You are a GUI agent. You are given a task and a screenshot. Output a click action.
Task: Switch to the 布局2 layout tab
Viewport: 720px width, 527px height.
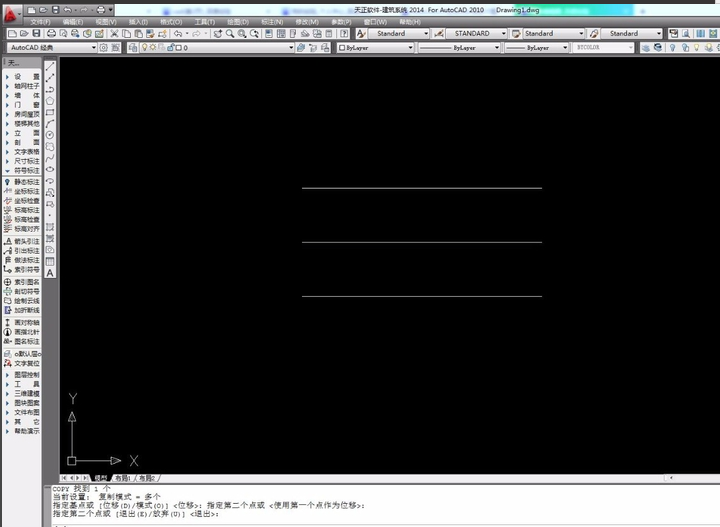(x=146, y=478)
